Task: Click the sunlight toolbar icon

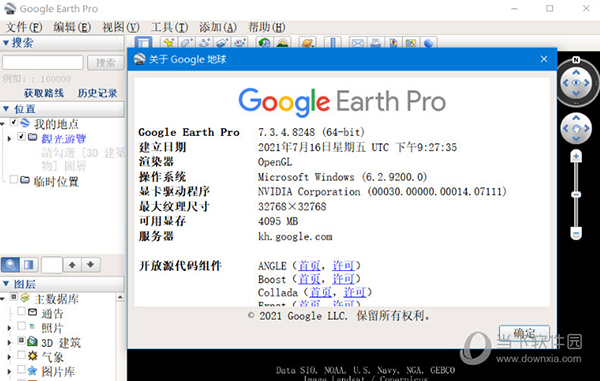Action: pyautogui.click(x=282, y=43)
